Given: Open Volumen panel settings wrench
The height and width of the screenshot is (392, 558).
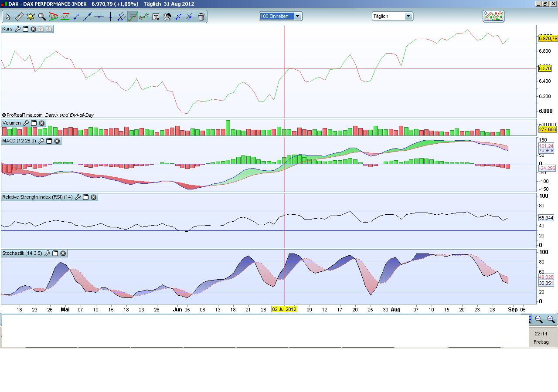Looking at the screenshot, I should tap(26, 123).
